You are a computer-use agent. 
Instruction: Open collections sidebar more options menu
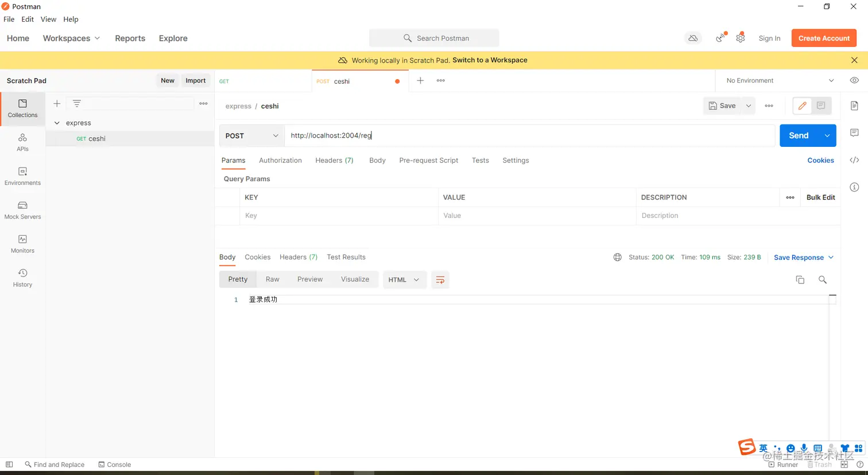[x=203, y=104]
